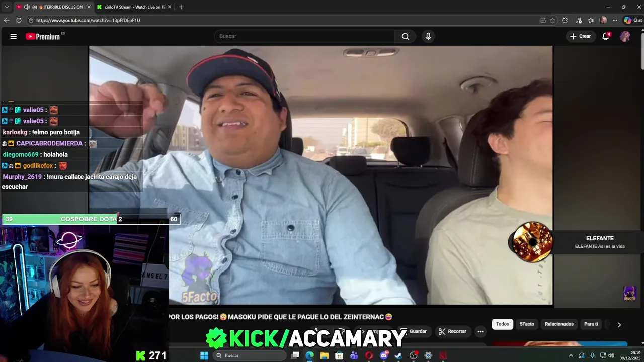Click the Windows taskbar search box
Screen dimensions: 644x362
click(x=250, y=355)
